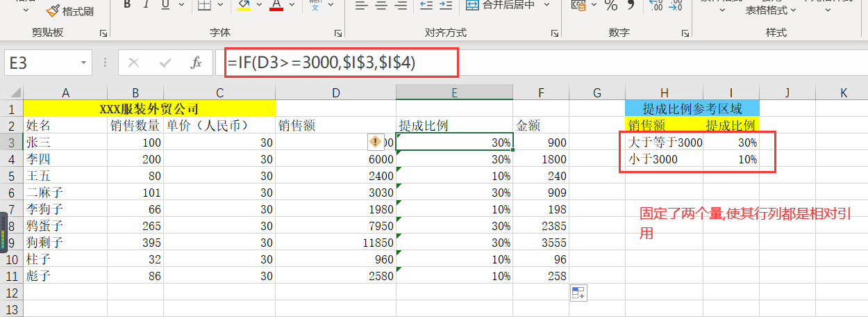Viewport: 868px width, 317px height.
Task: Show the wén phonetic guide
Action: (315, 6)
